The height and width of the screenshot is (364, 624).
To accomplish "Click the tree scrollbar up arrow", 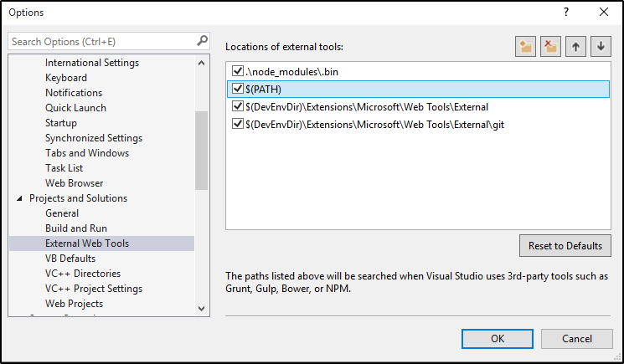I will coord(201,63).
